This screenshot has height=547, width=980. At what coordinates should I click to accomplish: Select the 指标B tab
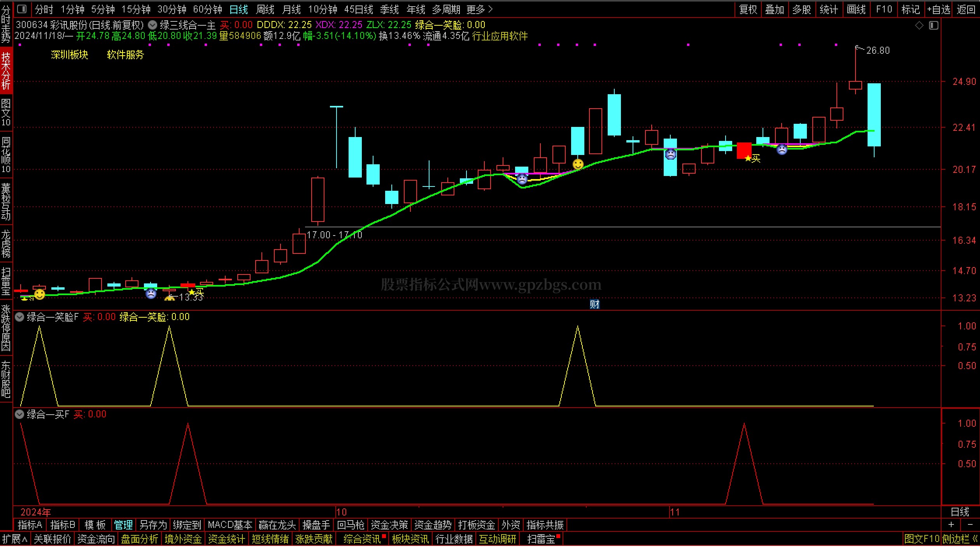click(63, 525)
